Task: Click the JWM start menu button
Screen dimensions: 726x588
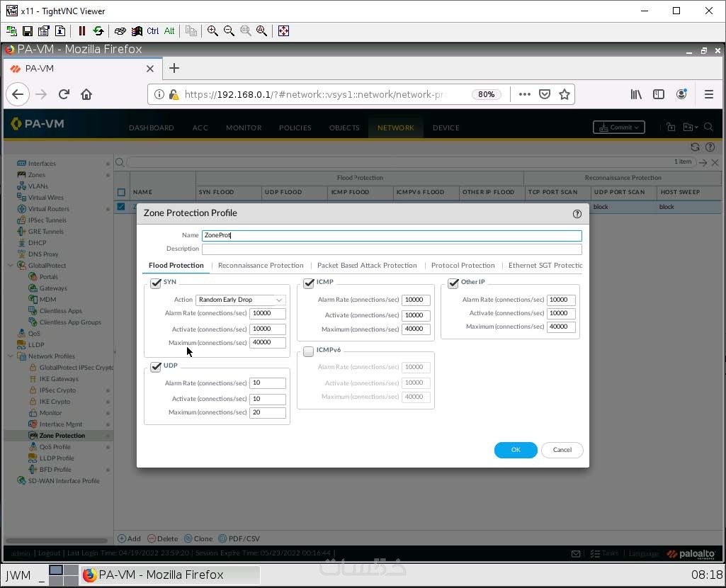Action: (x=18, y=575)
